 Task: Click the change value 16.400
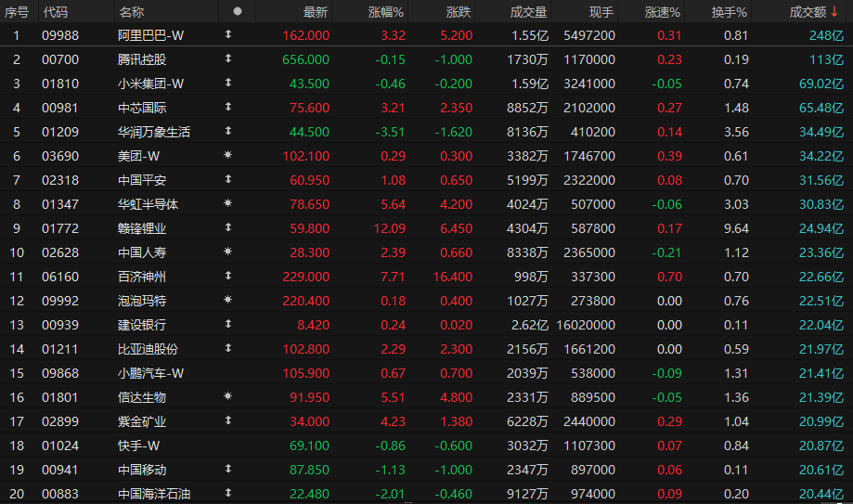click(453, 277)
